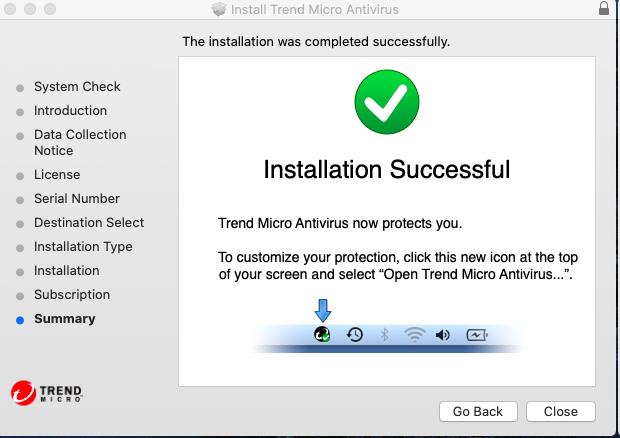620x438 pixels.
Task: Select the Serial Number step
Action: point(77,199)
